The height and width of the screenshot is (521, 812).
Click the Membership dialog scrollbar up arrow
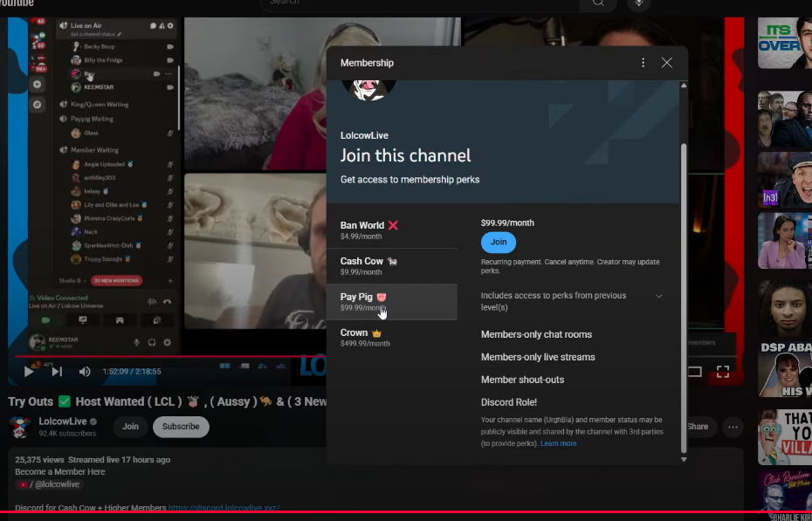pos(684,86)
